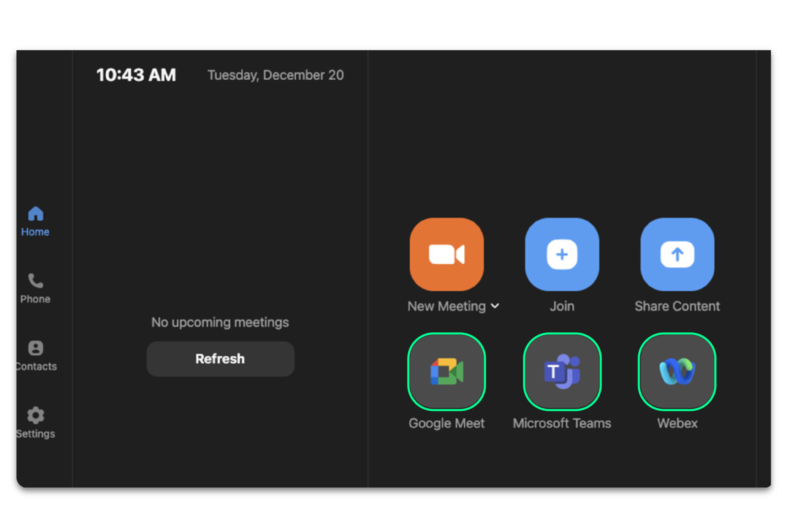This screenshot has height=532, width=791.
Task: Select the Webex app icon
Action: (677, 372)
